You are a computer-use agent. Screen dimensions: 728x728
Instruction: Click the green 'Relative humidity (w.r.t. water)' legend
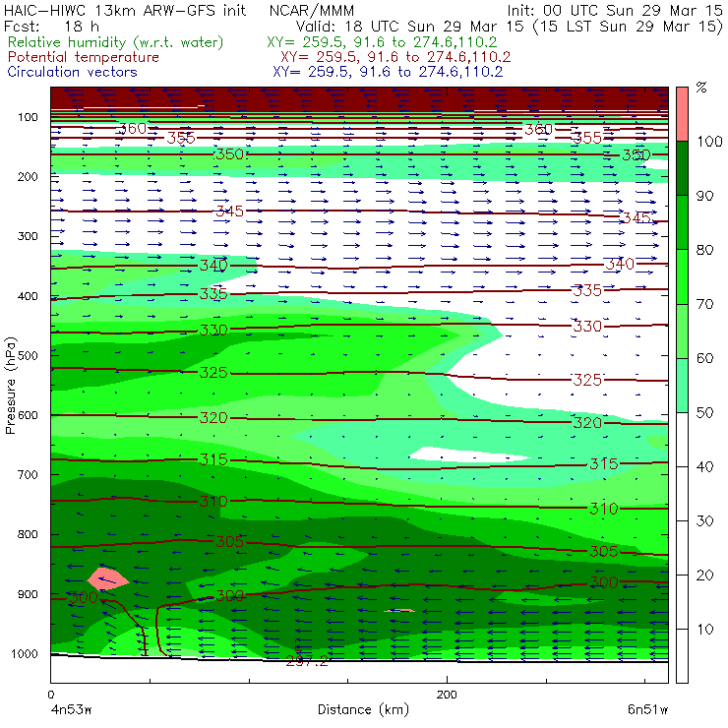click(x=116, y=42)
